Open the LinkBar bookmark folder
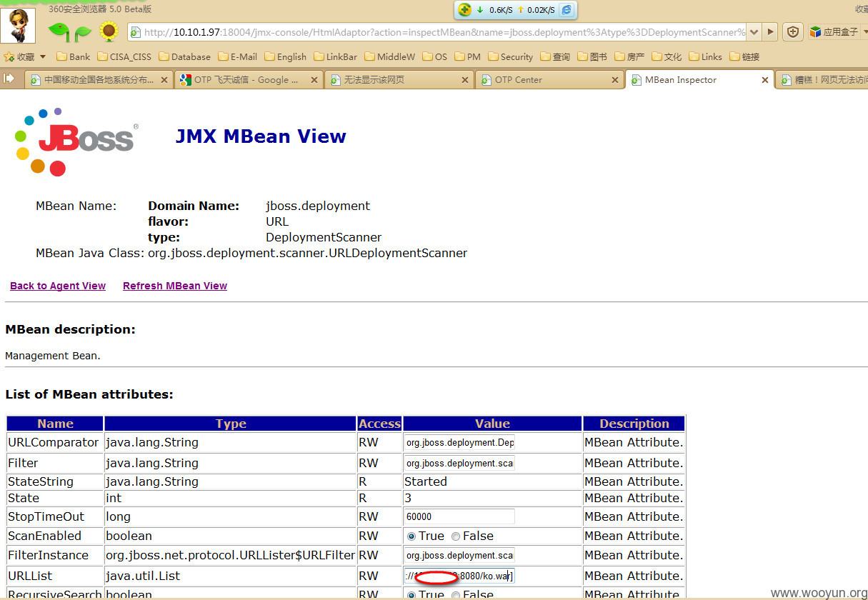The width and height of the screenshot is (868, 600). point(335,56)
